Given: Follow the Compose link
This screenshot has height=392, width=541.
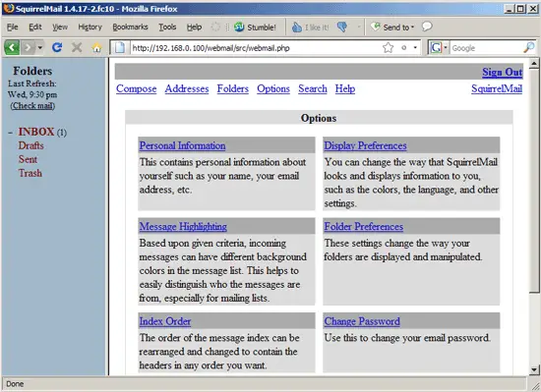Looking at the screenshot, I should 137,88.
